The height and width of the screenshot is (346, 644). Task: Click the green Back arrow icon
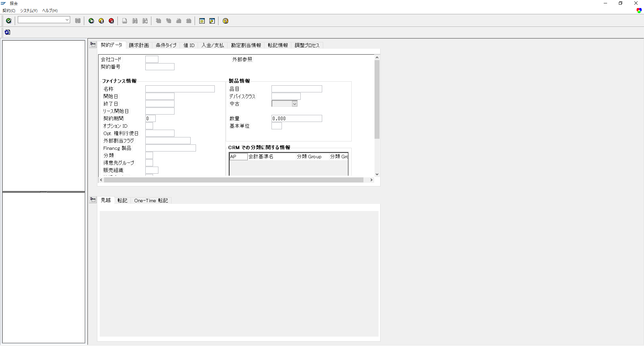pos(91,21)
